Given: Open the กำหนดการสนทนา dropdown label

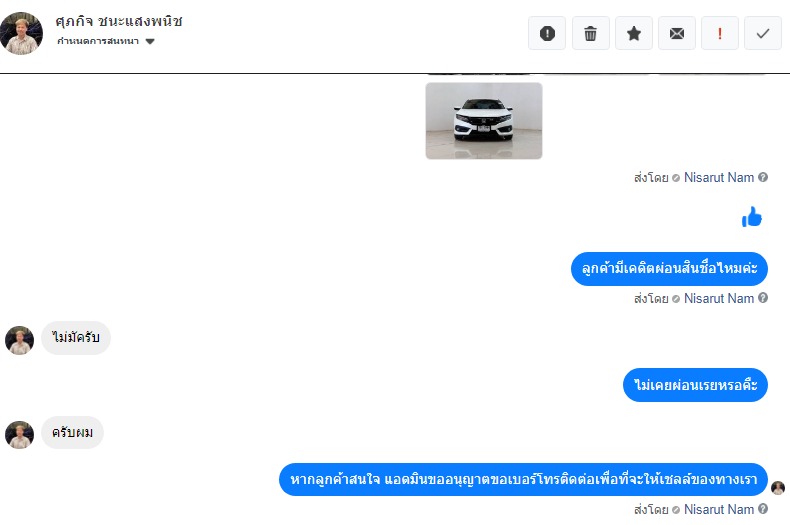Looking at the screenshot, I should tap(98, 41).
